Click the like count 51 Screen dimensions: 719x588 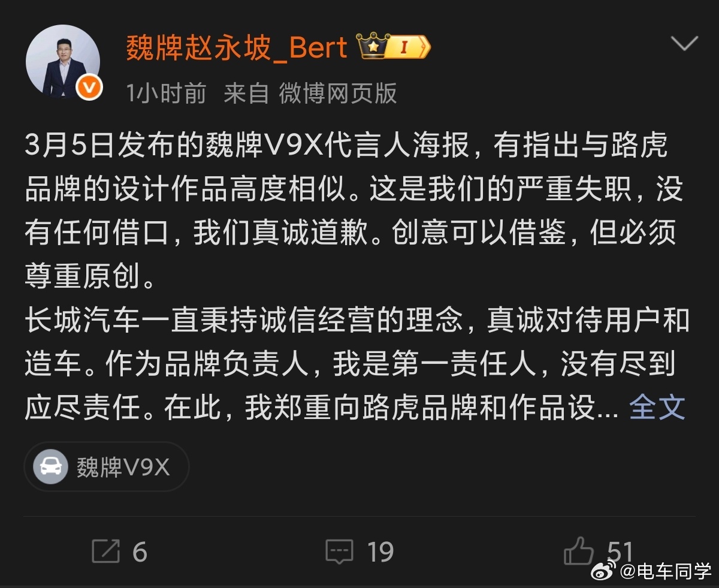click(620, 551)
